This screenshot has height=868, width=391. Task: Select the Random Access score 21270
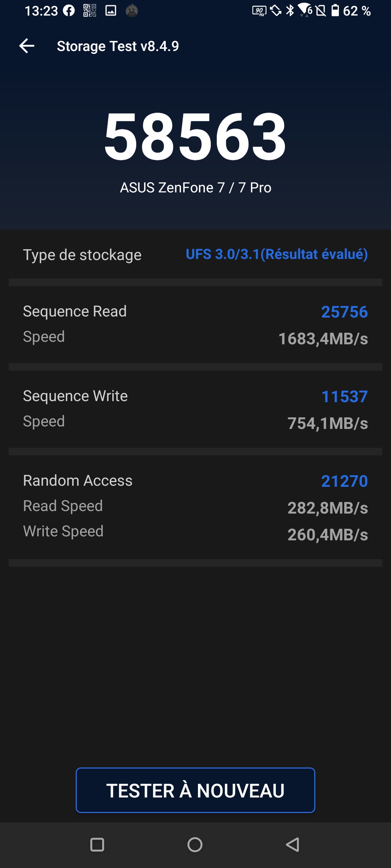[x=344, y=481]
